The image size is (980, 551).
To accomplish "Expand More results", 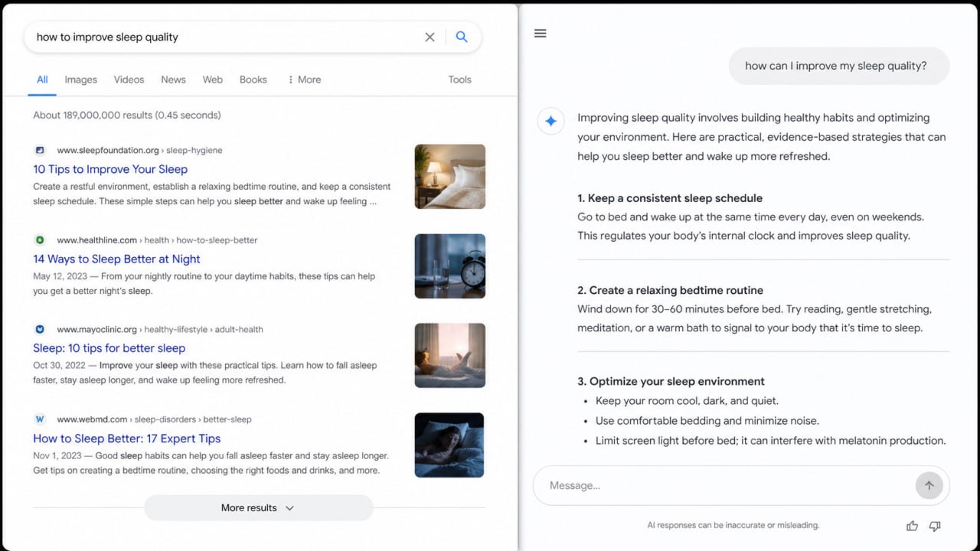I will pyautogui.click(x=259, y=508).
